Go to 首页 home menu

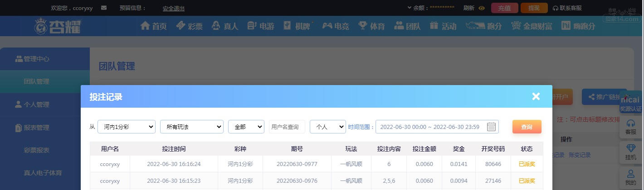154,26
